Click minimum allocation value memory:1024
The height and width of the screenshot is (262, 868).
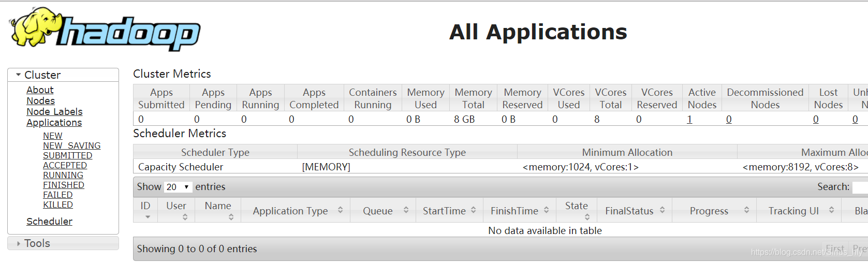581,167
